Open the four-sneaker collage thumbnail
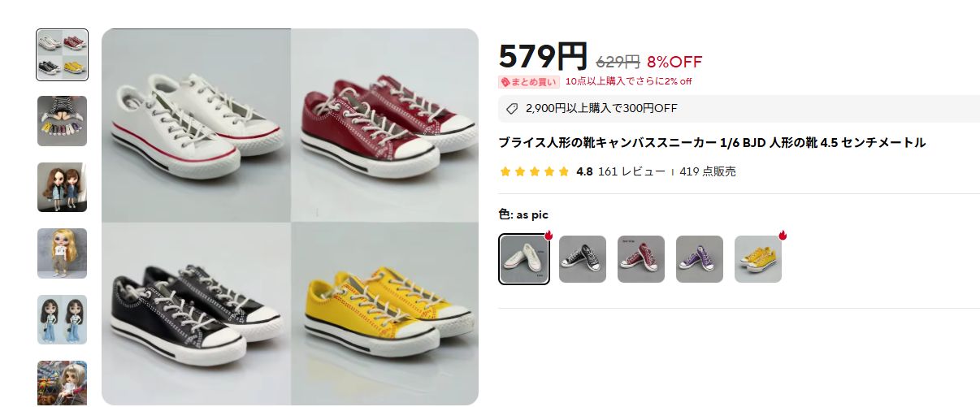The image size is (980, 407). coord(62,55)
